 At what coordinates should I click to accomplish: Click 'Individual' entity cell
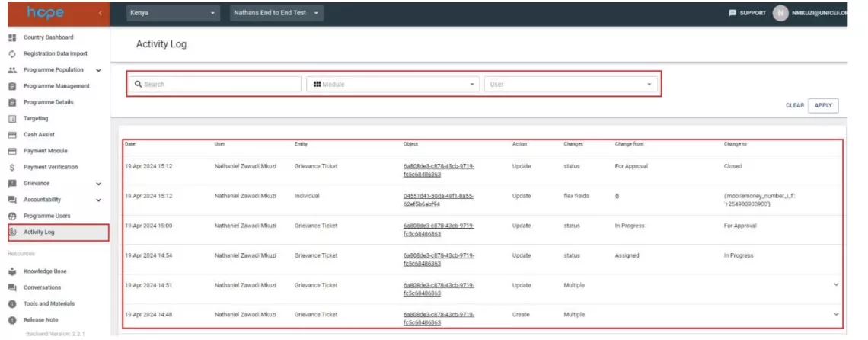pos(307,196)
